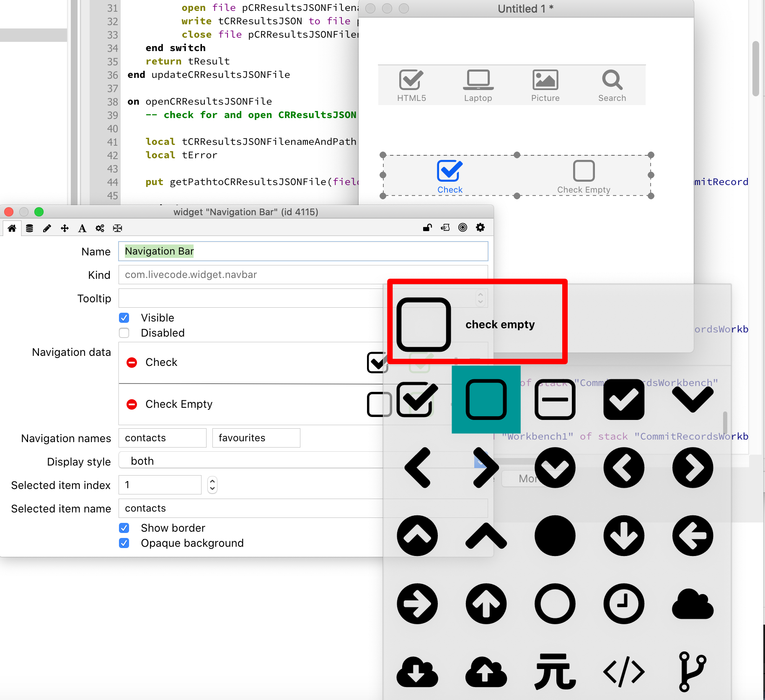Enable the Disabled checkbox
765x700 pixels.
click(124, 333)
